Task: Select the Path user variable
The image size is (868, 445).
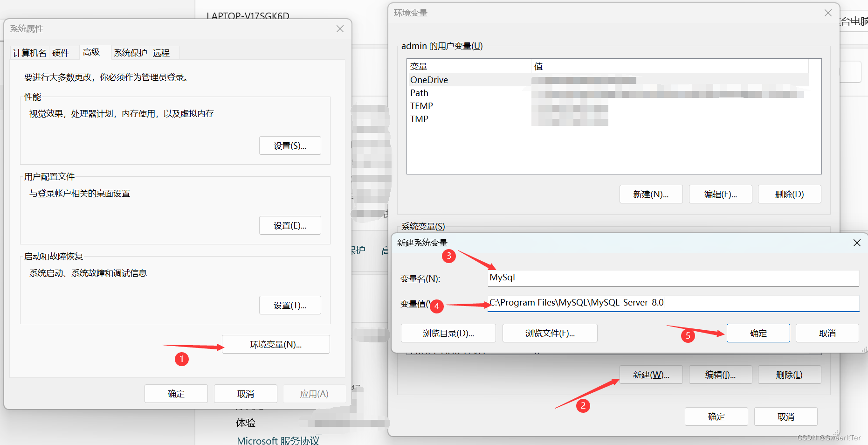Action: click(419, 93)
